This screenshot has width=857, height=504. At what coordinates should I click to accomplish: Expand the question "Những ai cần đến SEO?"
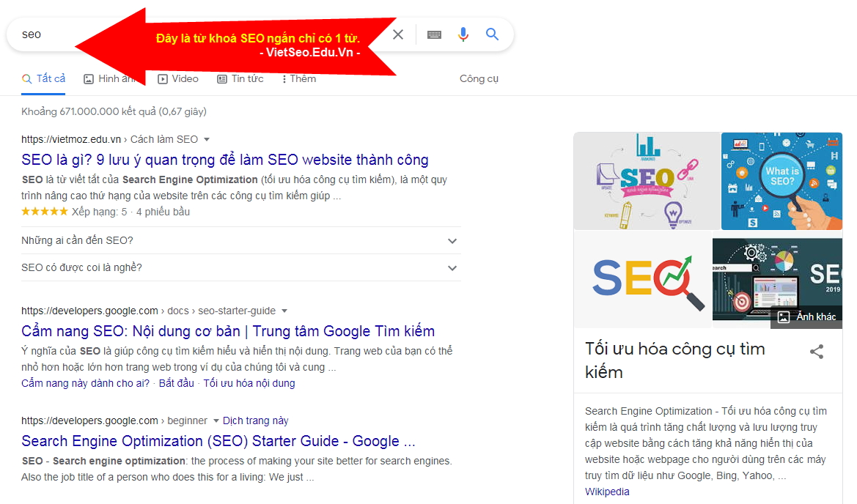pos(452,240)
